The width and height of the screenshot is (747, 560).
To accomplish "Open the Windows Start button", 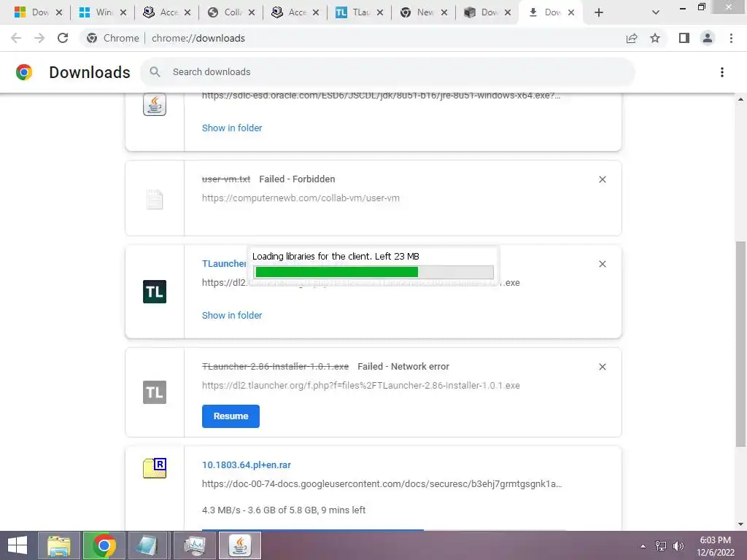I will point(18,545).
